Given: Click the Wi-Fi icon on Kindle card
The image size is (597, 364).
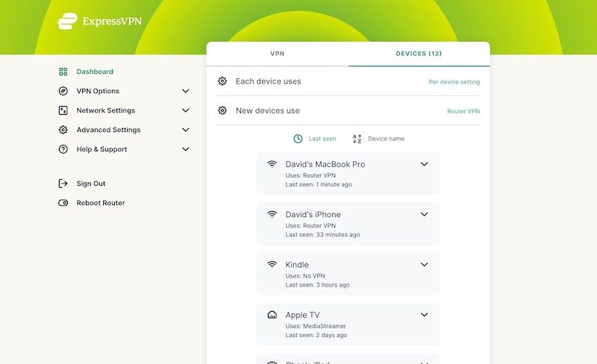Looking at the screenshot, I should tap(272, 265).
